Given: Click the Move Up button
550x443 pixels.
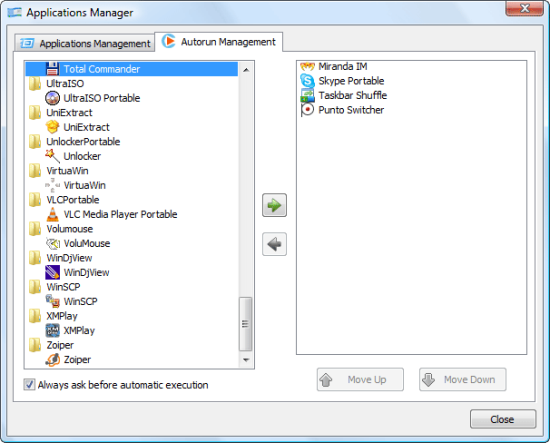Looking at the screenshot, I should 360,380.
